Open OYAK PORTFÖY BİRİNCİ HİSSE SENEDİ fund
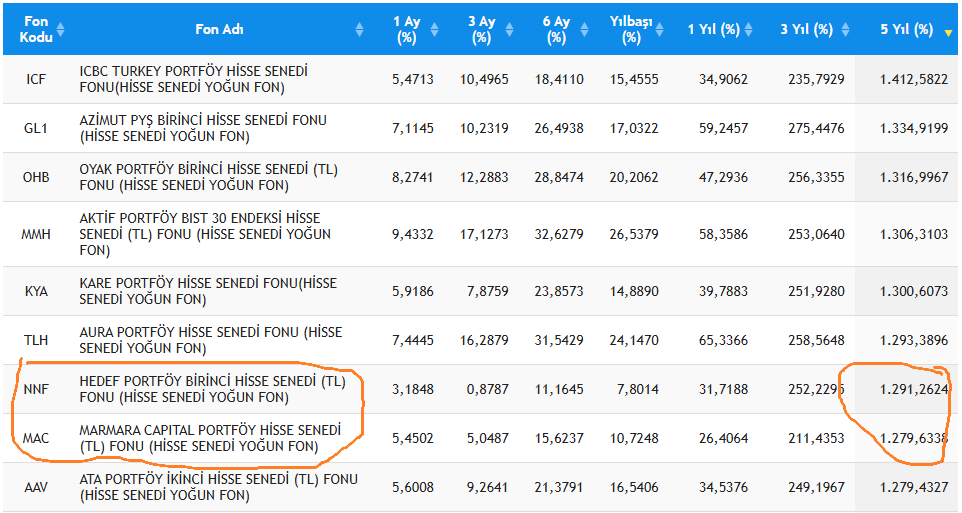Screen dimensions: 962x513 pos(209,177)
